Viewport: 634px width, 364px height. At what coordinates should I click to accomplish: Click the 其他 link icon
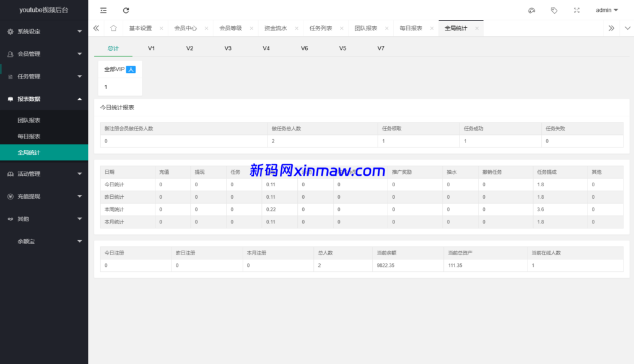click(11, 219)
